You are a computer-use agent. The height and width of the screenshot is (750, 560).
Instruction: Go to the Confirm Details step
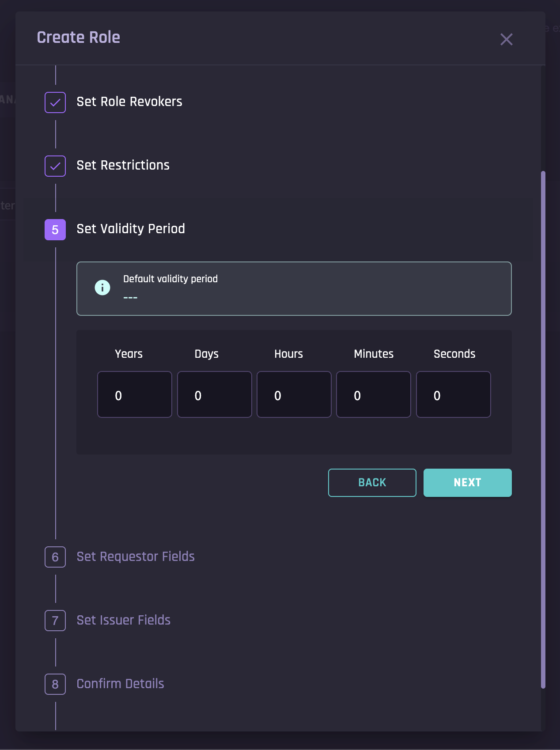point(120,684)
